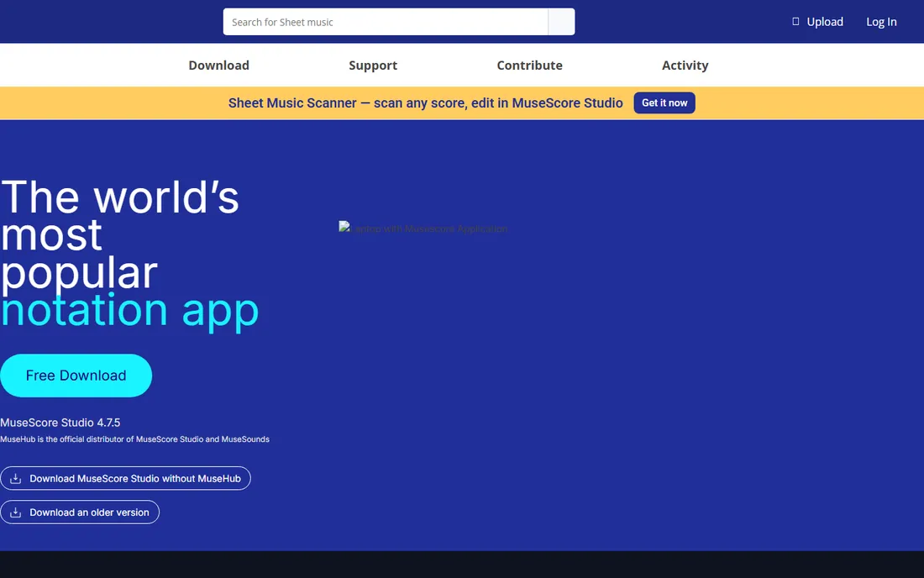Image resolution: width=924 pixels, height=578 pixels.
Task: Click the Free Download button
Action: tap(76, 376)
